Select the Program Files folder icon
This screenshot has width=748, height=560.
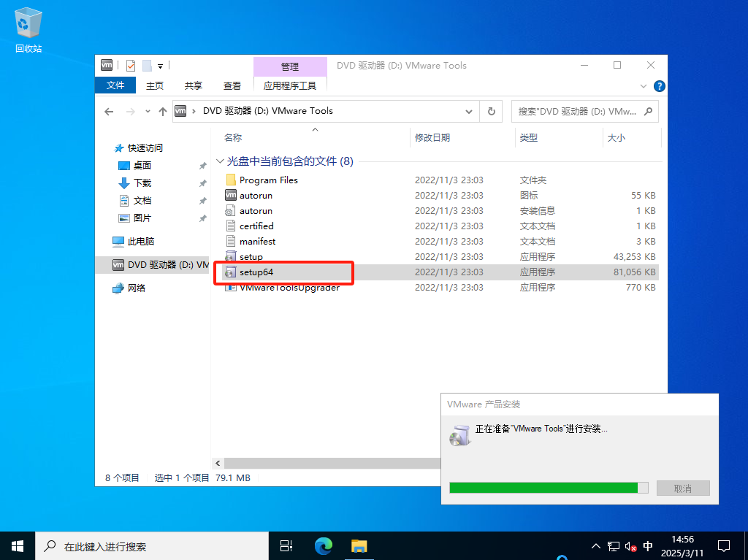point(231,180)
